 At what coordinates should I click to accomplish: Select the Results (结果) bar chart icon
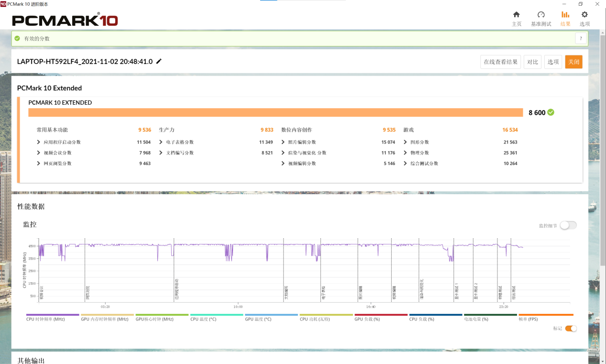(x=565, y=15)
